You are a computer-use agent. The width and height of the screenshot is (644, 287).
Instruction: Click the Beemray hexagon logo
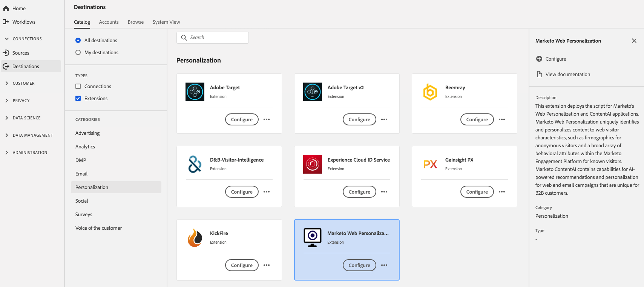(430, 92)
